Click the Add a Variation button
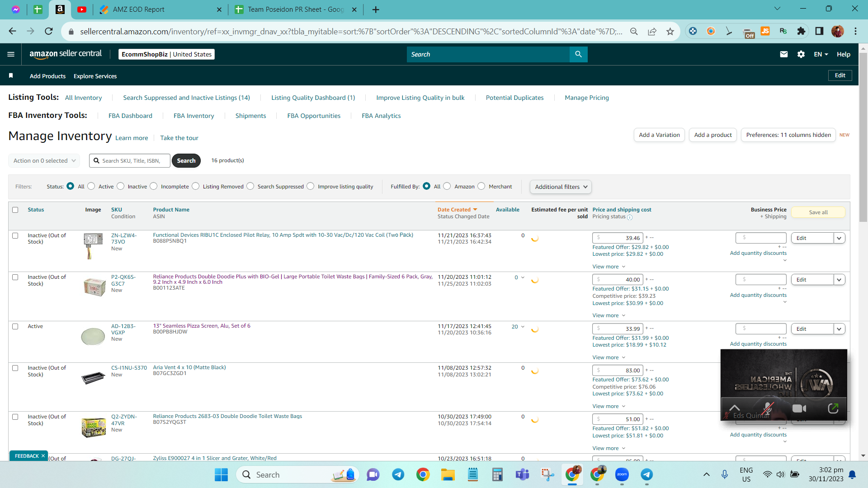The image size is (868, 488). click(x=659, y=135)
